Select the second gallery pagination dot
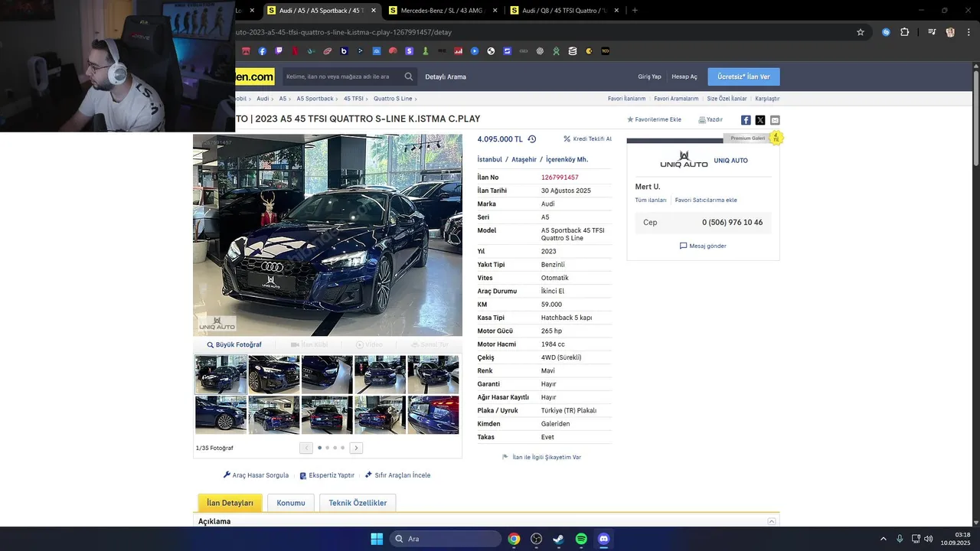980x551 pixels. pos(327,448)
